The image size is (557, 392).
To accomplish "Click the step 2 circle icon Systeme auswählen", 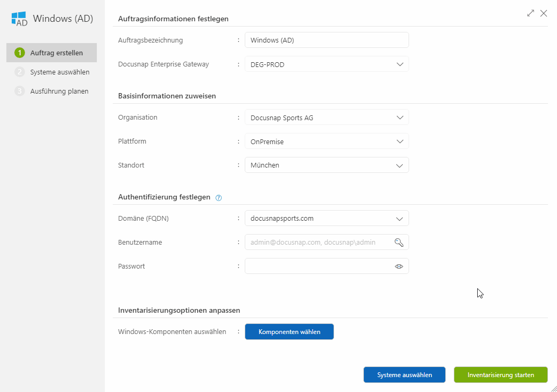I will 19,72.
